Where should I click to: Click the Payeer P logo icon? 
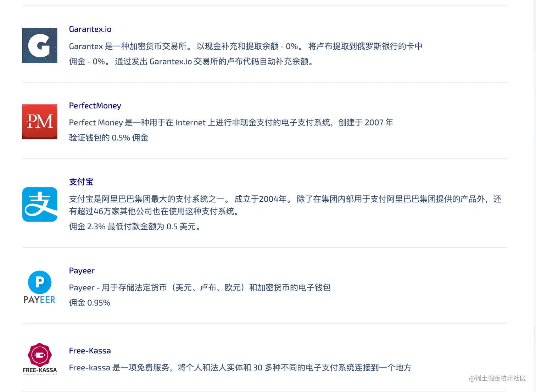40,287
